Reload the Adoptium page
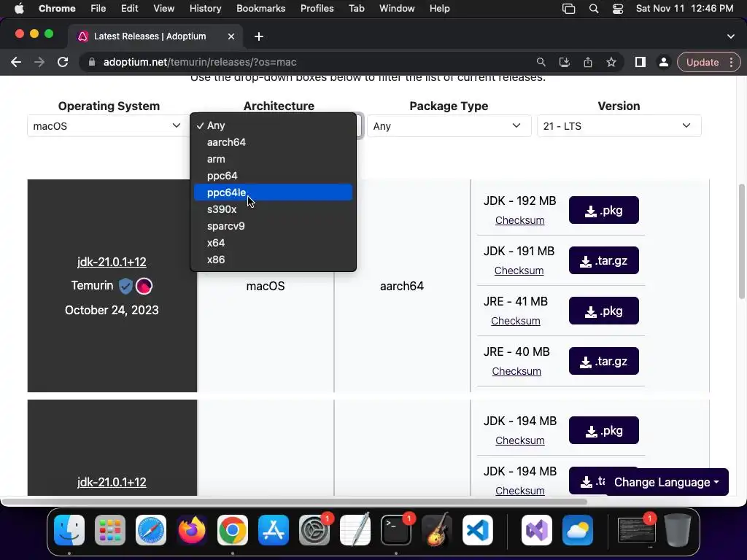747x560 pixels. pos(63,63)
